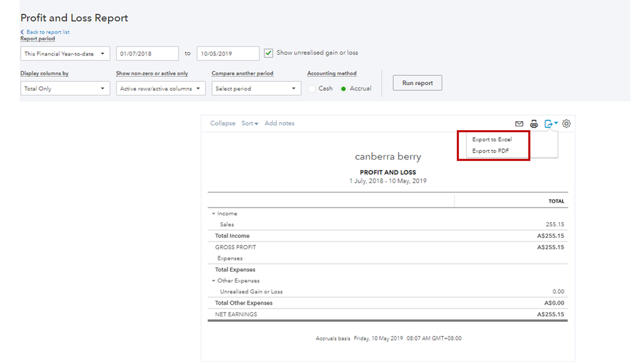The image size is (644, 362).
Task: Click the company name canberra berry
Action: [x=387, y=157]
